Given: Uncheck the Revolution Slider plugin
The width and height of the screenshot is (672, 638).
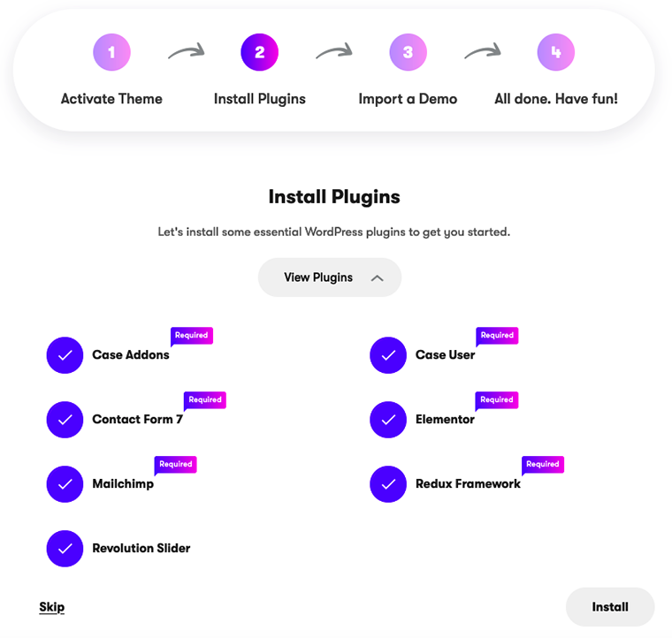Looking at the screenshot, I should [65, 549].
